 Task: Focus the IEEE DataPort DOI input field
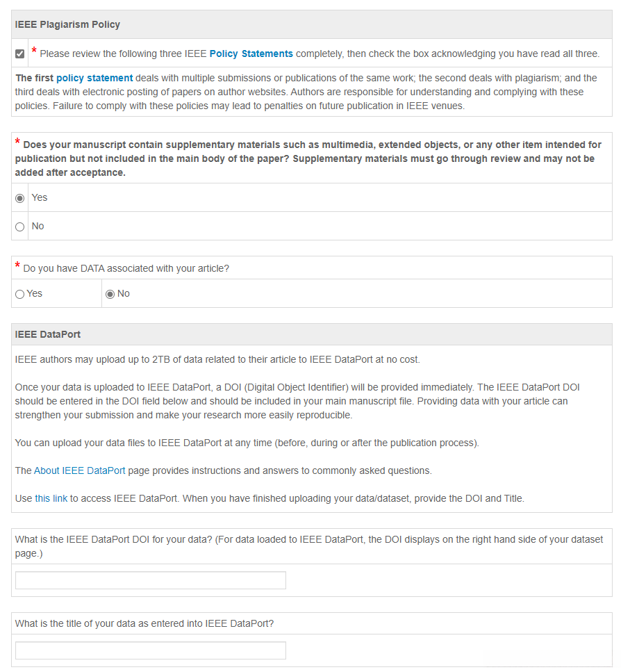[x=150, y=580]
